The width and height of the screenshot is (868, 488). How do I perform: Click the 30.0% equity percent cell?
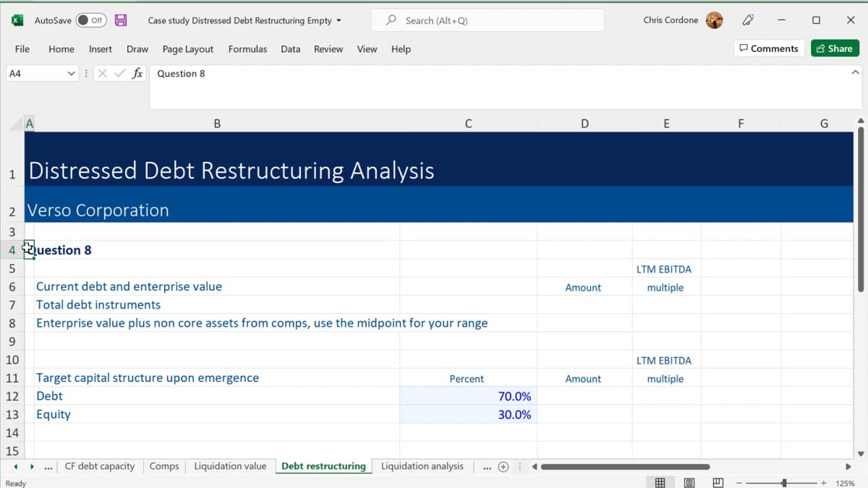(468, 414)
